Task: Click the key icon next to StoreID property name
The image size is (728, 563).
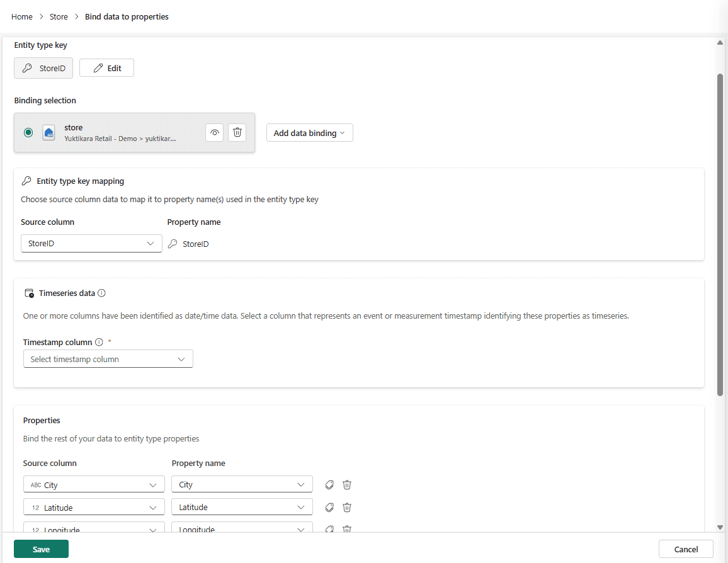Action: [173, 244]
